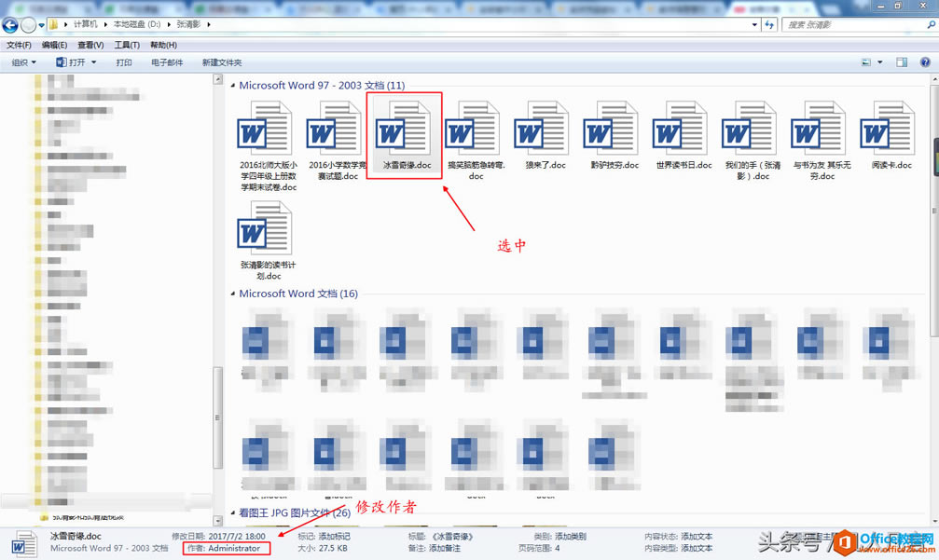
Task: Click 冰雪奇缘.doc name in details pane
Action: pos(76,536)
